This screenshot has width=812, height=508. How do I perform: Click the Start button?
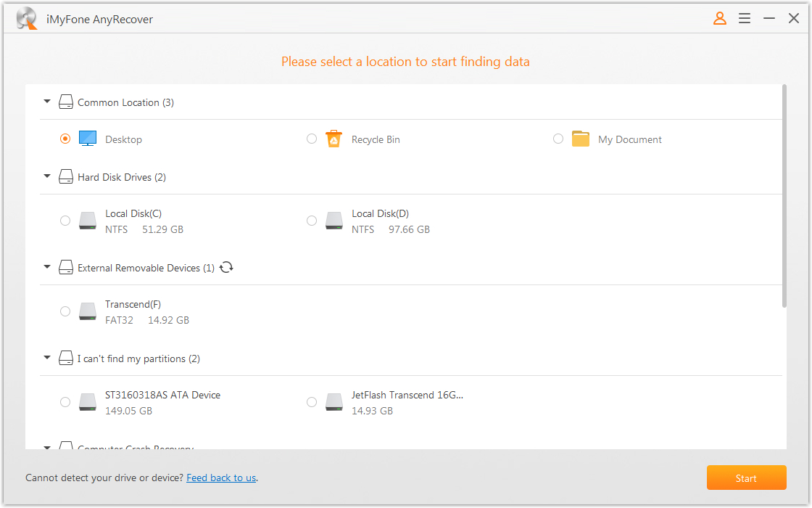point(746,478)
